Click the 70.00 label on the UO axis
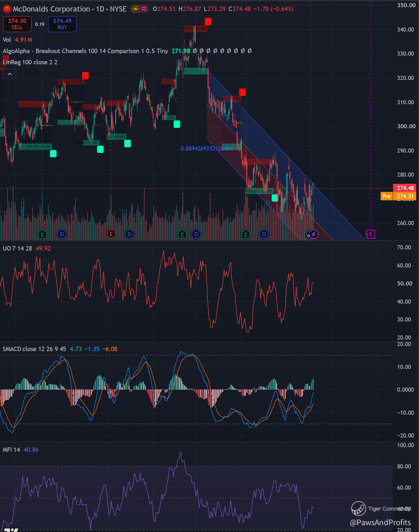 404,247
